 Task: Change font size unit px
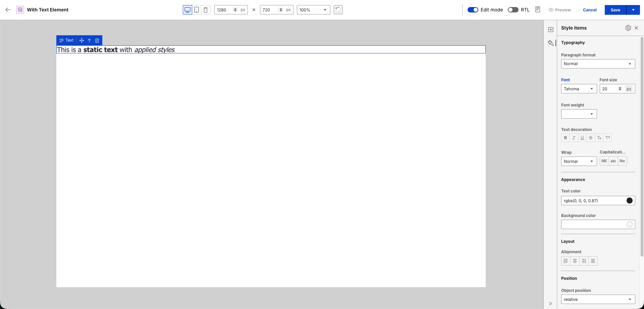(629, 89)
